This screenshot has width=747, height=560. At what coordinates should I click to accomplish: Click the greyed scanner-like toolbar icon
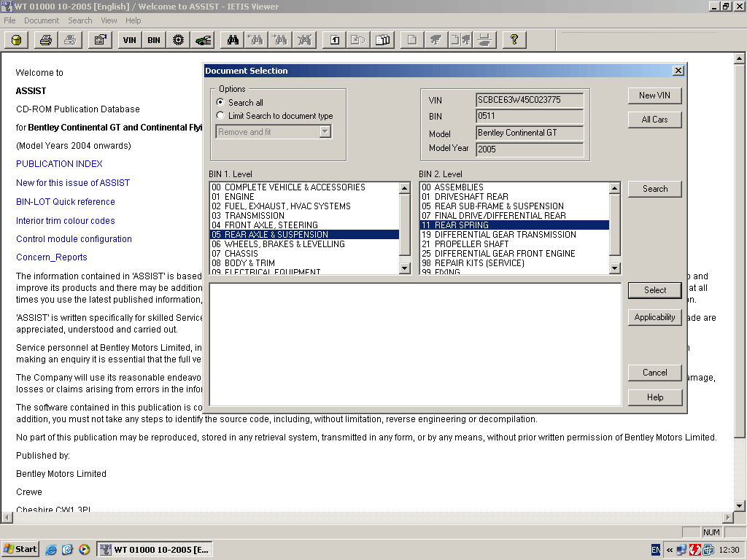click(484, 40)
